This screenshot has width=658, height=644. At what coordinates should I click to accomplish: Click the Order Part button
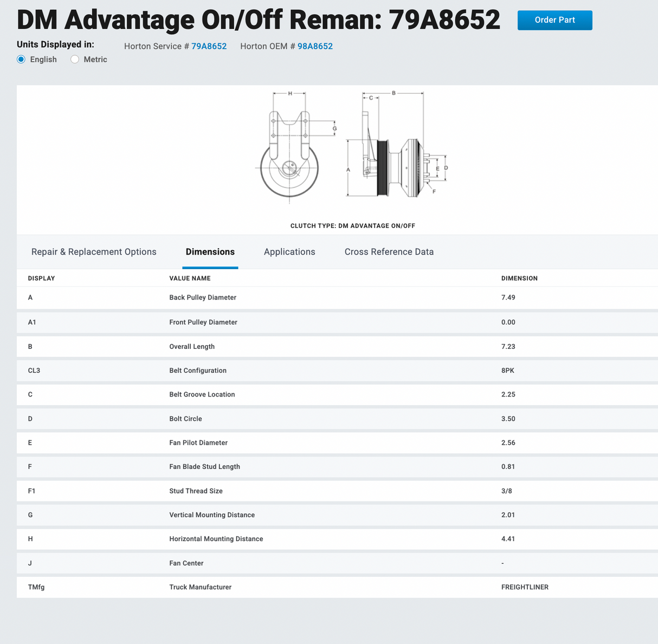(x=554, y=20)
